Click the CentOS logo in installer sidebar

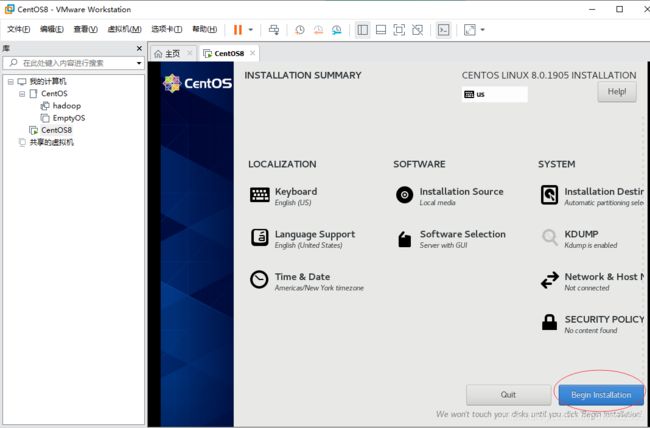[197, 83]
